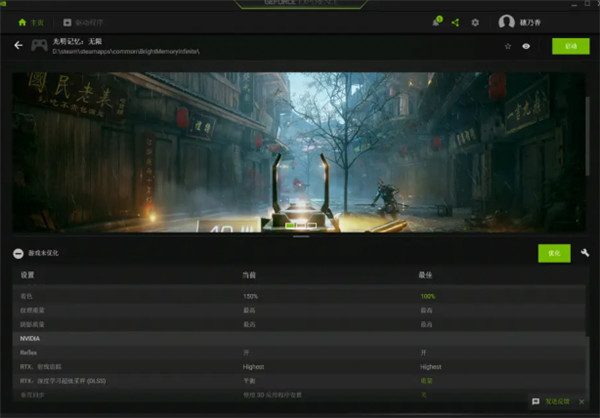Click the RTX DLSS setting row label

pos(63,381)
